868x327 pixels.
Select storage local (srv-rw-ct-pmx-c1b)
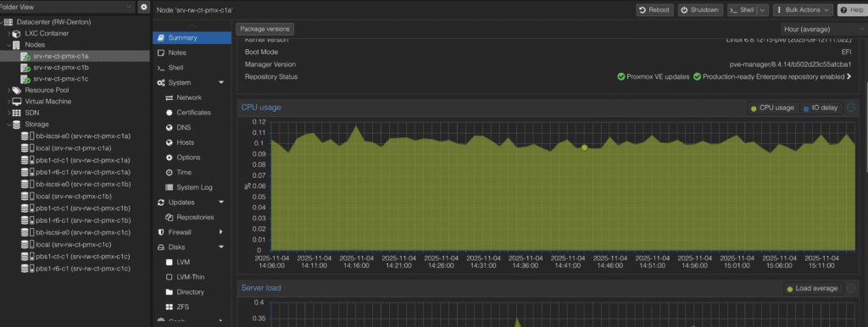pyautogui.click(x=75, y=196)
